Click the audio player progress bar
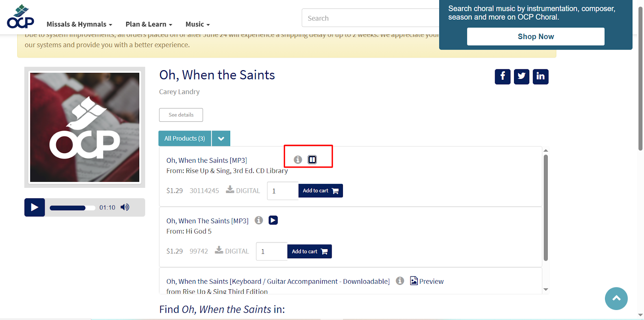Screen dimensions: 644x320 (72, 208)
